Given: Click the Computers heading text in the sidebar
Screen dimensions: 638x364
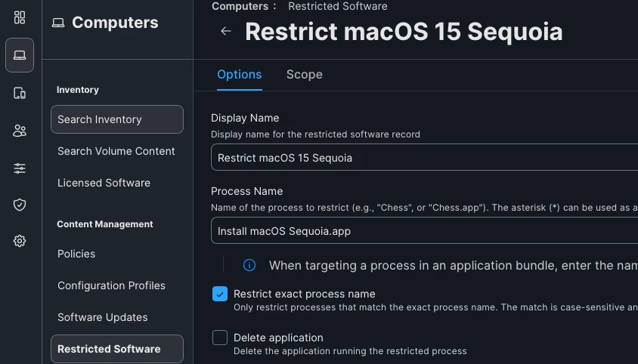Looking at the screenshot, I should coord(115,23).
